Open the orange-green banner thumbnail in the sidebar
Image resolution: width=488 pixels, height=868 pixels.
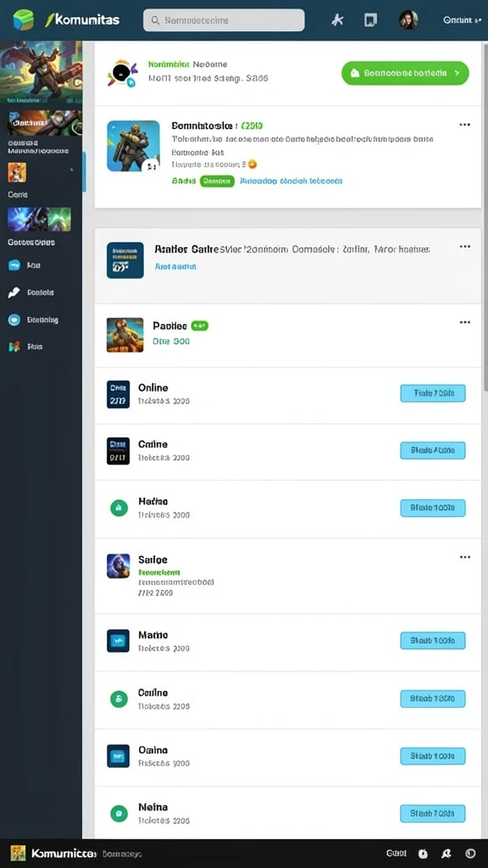point(44,123)
